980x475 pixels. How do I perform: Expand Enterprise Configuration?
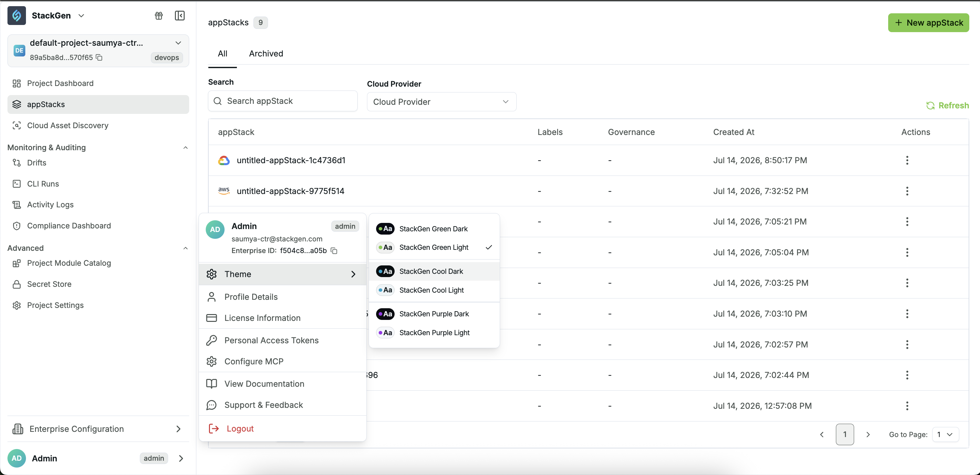point(98,429)
